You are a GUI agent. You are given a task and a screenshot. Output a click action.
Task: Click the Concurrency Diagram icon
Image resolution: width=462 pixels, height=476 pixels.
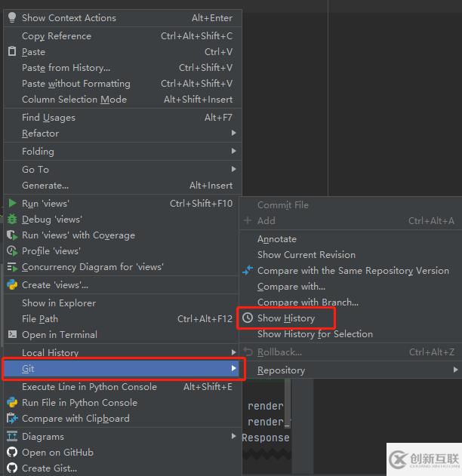12,267
